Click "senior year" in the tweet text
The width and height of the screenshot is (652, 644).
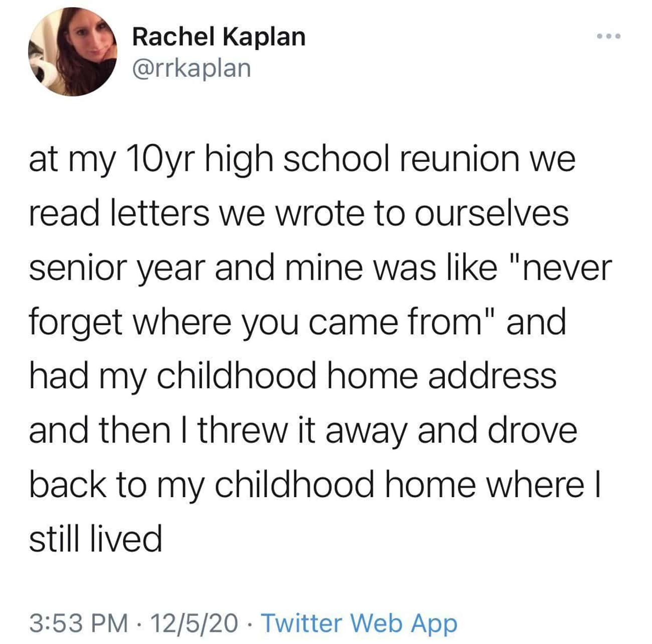118,268
